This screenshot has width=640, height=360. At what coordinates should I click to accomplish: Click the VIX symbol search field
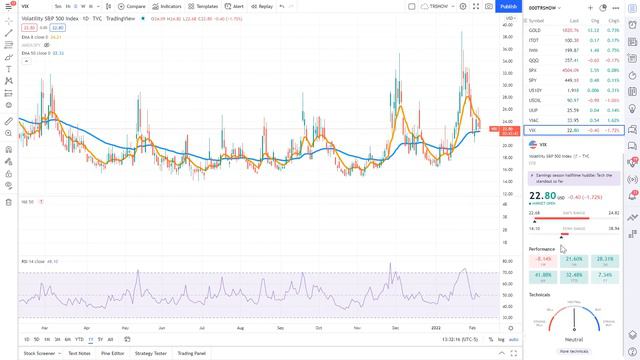click(35, 7)
